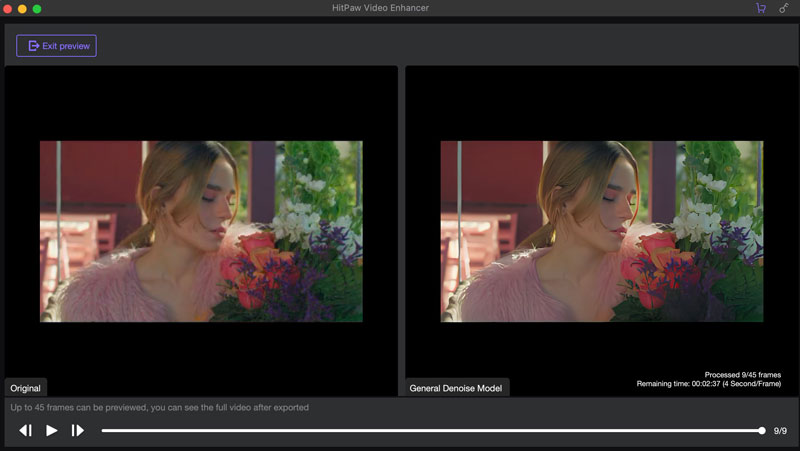The height and width of the screenshot is (451, 800).
Task: Play the preview video
Action: pyautogui.click(x=52, y=430)
